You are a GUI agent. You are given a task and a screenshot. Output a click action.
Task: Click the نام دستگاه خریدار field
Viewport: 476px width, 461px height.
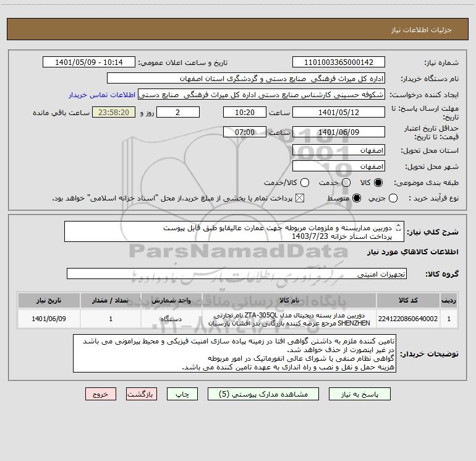coord(246,79)
